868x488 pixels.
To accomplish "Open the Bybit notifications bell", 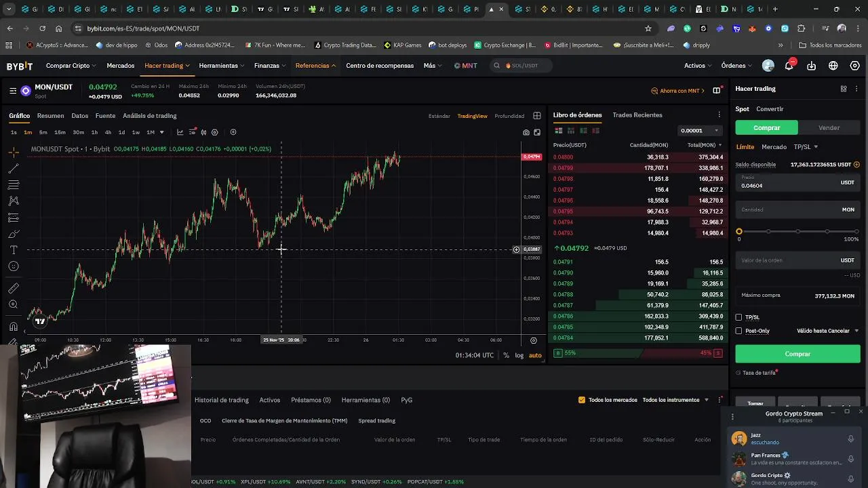I will [789, 66].
